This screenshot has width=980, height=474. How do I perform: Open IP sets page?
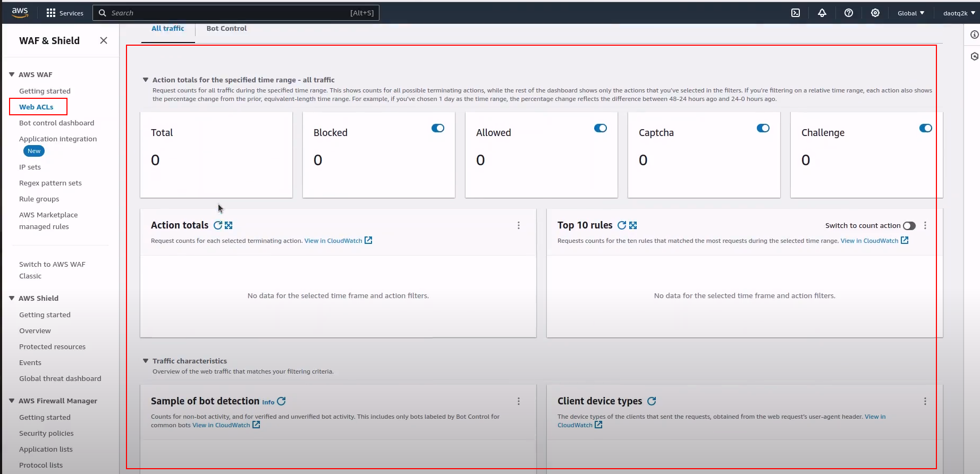[x=30, y=167]
